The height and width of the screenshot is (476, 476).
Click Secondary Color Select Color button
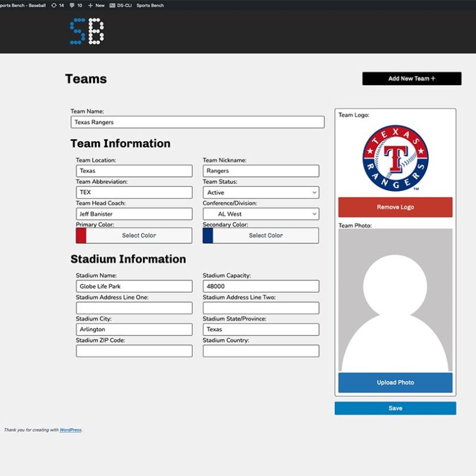click(266, 236)
